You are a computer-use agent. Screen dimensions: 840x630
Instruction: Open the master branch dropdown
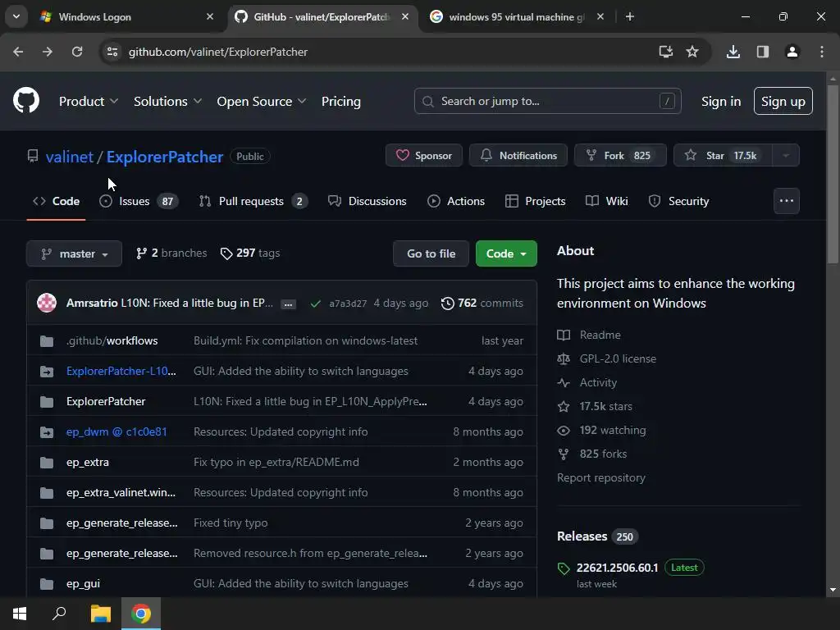pyautogui.click(x=75, y=253)
